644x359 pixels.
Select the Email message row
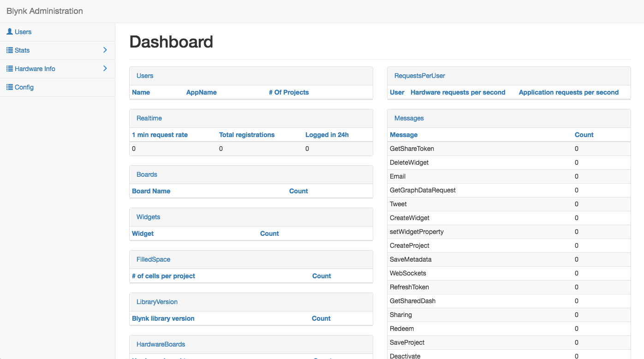pos(509,176)
